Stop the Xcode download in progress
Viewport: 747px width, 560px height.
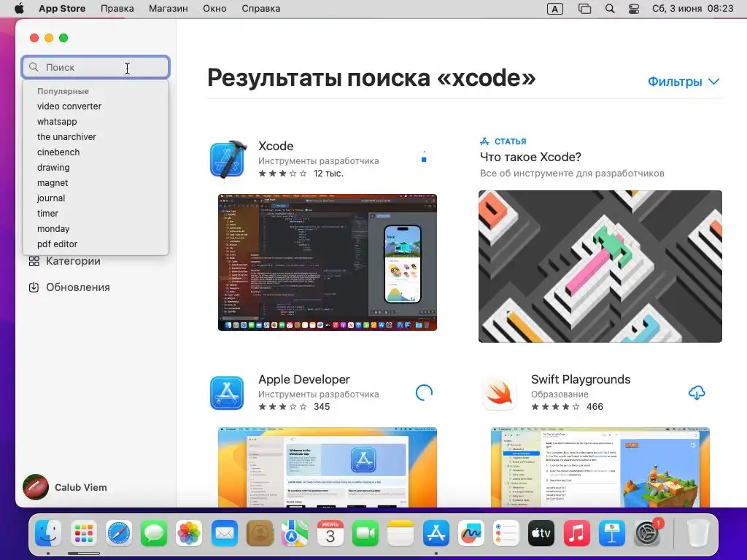point(424,159)
